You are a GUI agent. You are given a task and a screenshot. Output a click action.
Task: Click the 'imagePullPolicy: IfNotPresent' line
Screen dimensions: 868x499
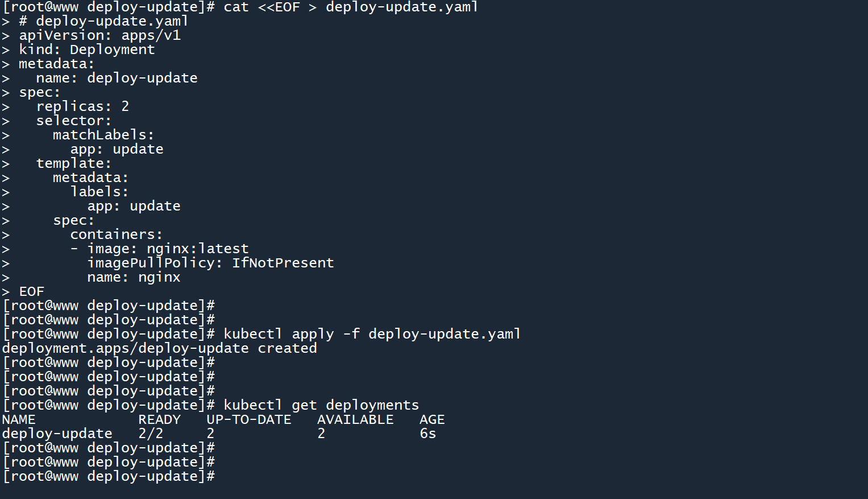(210, 263)
